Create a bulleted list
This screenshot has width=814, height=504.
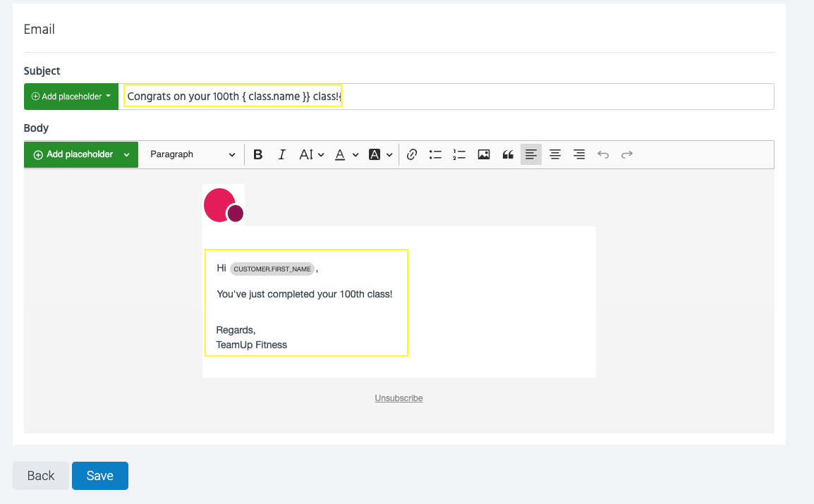click(x=435, y=154)
